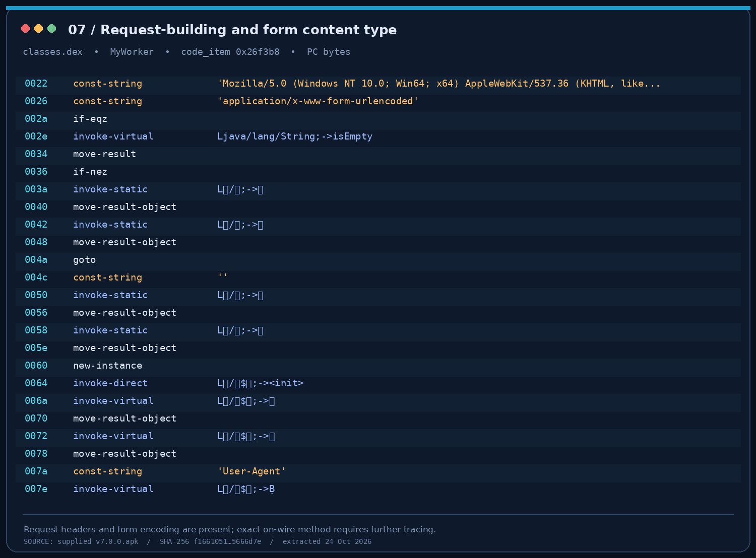Click 'invoke-static' on row 0050

pyautogui.click(x=110, y=295)
